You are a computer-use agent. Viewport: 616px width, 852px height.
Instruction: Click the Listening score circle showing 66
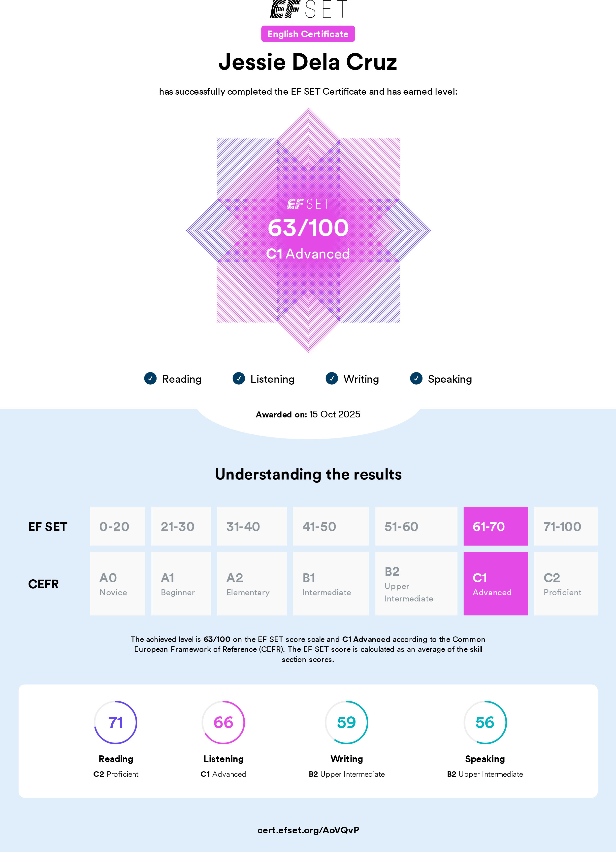tap(223, 722)
